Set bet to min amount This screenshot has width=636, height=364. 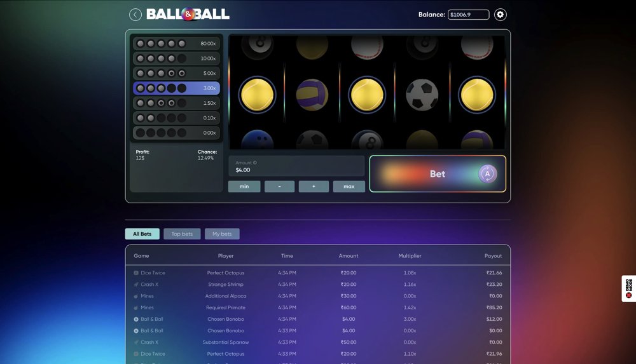[244, 187]
